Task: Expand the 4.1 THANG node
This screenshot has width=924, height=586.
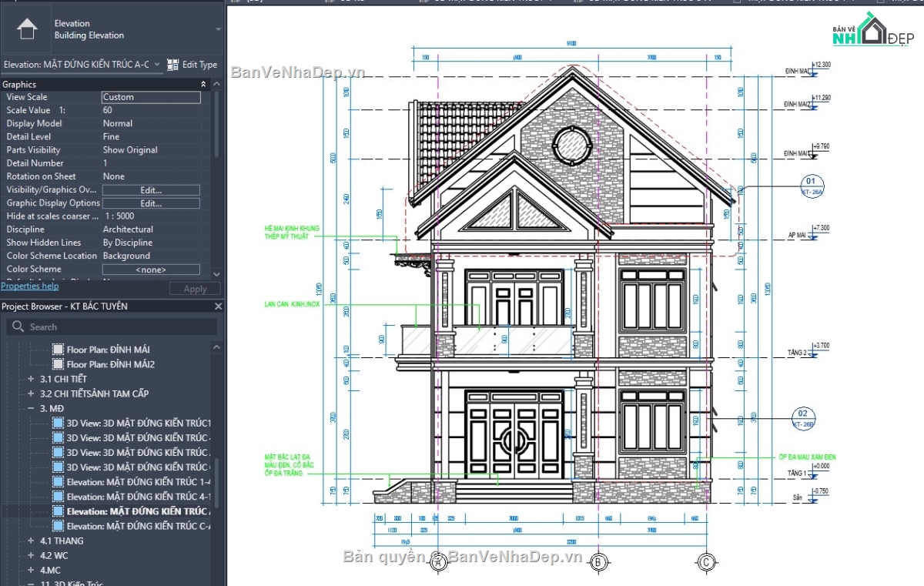Action: point(31,541)
